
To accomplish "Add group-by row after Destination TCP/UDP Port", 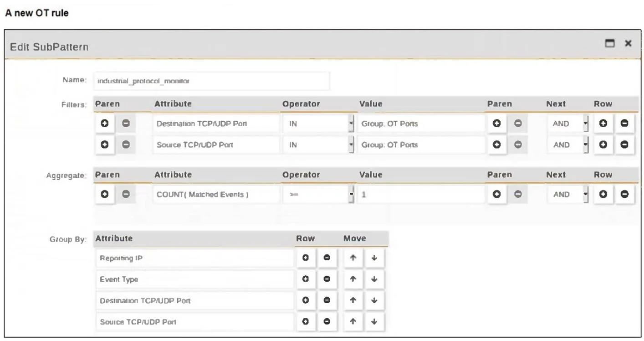I will click(306, 300).
